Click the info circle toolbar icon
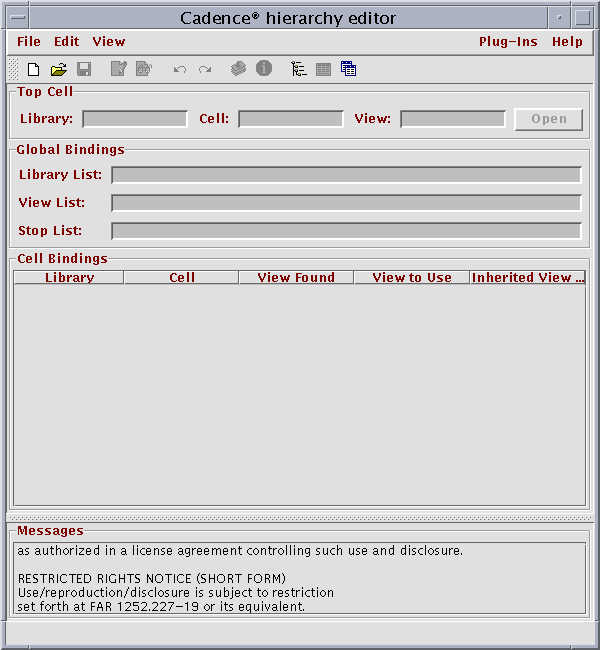This screenshot has width=600, height=650. [264, 69]
